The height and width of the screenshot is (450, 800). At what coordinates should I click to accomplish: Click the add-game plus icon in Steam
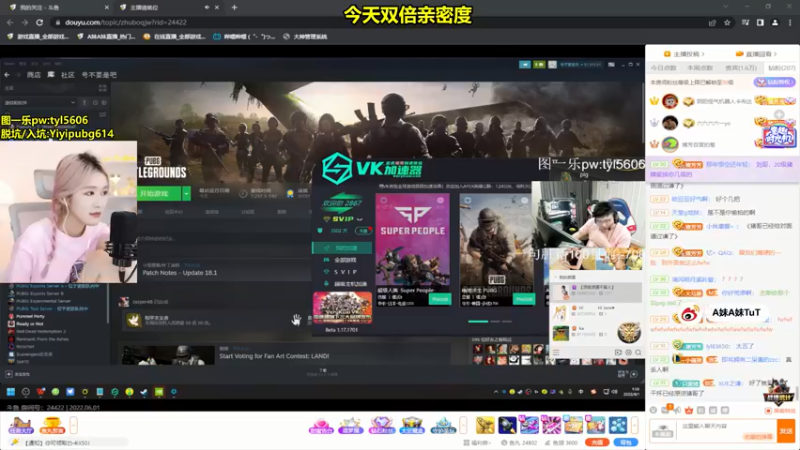coord(9,374)
